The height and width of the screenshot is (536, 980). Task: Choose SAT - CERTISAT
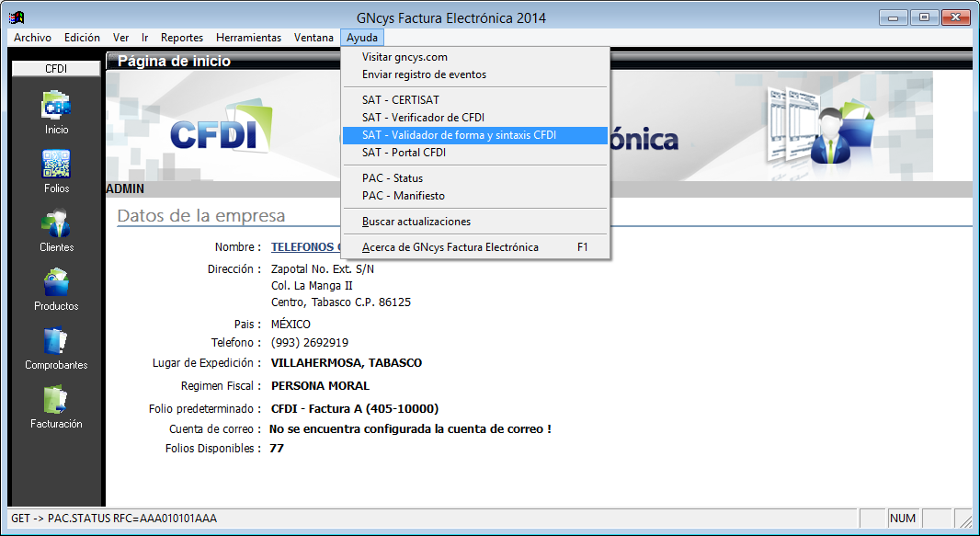coord(475,100)
